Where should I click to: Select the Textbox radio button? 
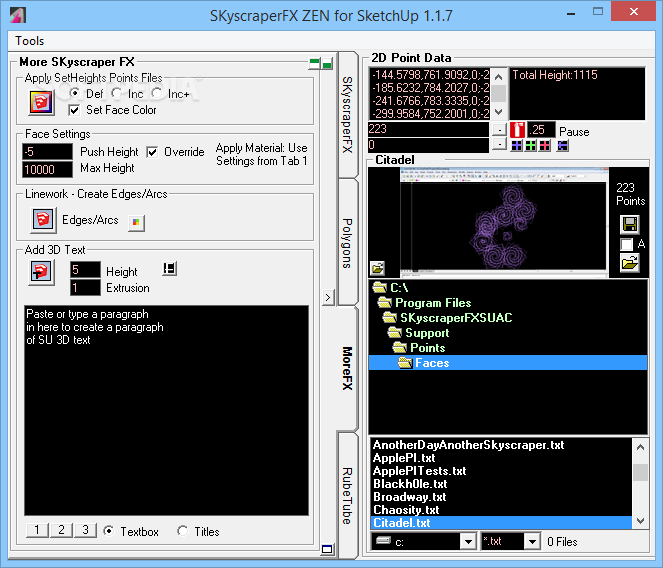point(109,530)
